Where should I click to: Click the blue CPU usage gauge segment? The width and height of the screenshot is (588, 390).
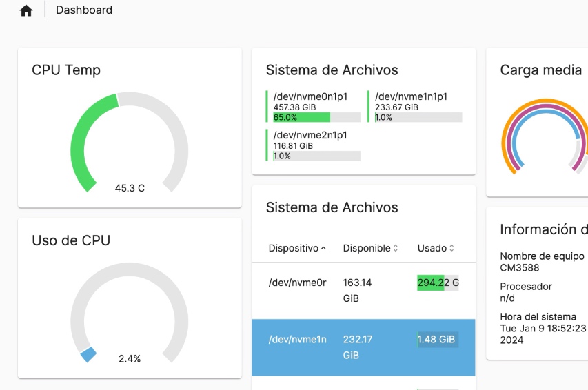pos(88,354)
